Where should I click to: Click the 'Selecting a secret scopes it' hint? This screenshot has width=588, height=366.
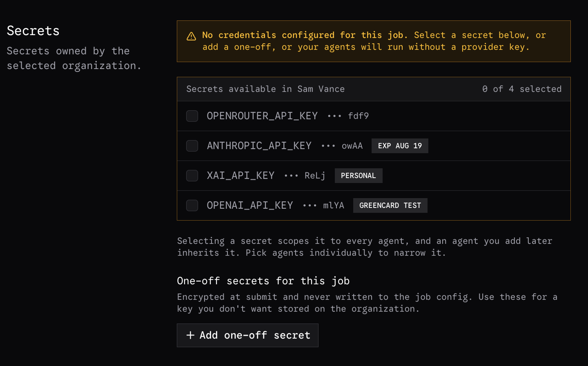[x=365, y=247]
